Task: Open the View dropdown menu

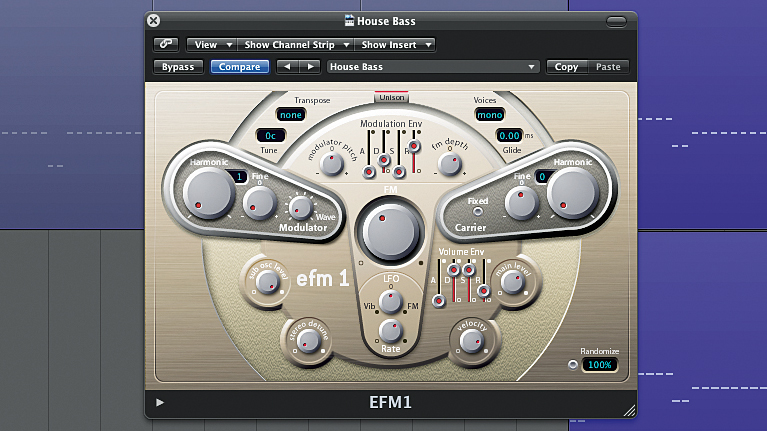Action: point(212,45)
